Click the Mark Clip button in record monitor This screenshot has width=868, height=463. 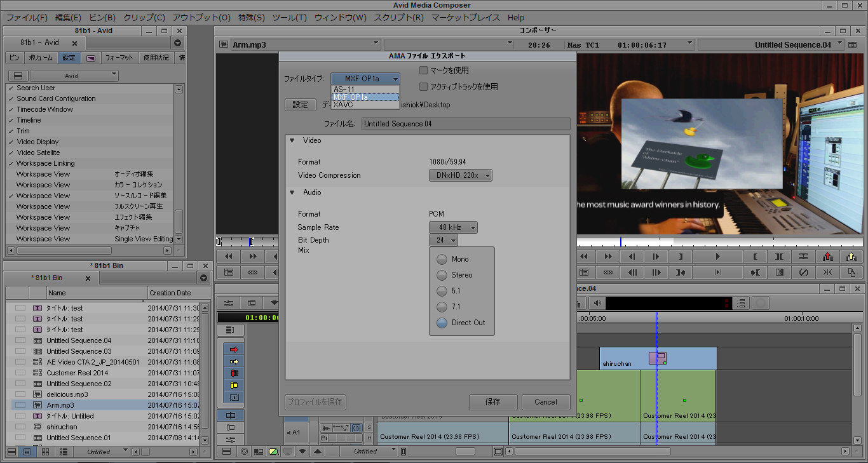(x=779, y=257)
